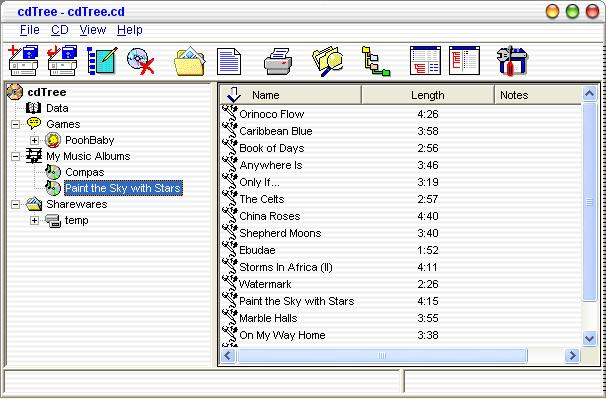Click the sort arrow icon in Name header
This screenshot has width=606, height=399.
pyautogui.click(x=233, y=95)
